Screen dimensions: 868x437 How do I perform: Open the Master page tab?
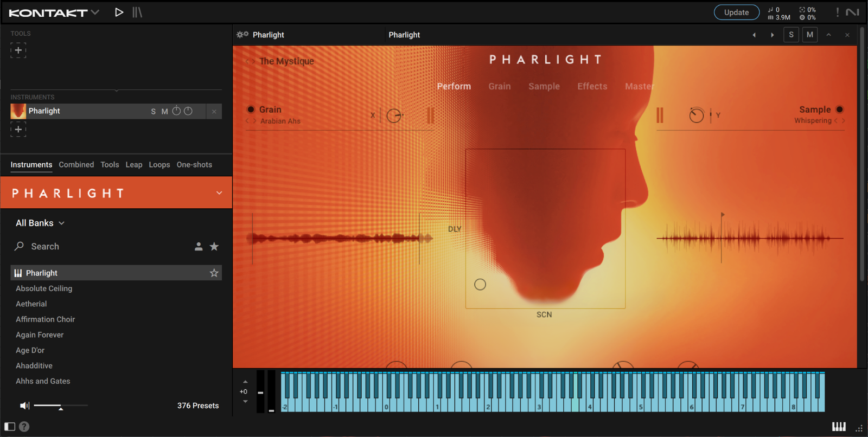[x=640, y=86]
